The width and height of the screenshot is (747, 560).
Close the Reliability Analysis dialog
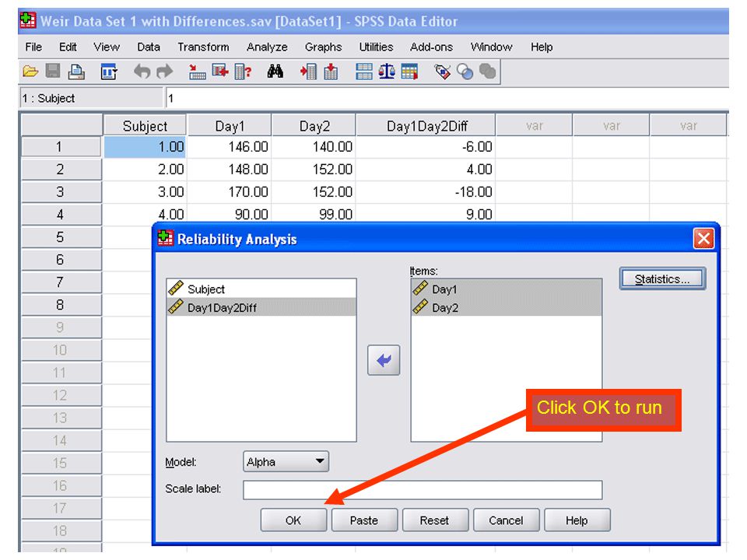(x=703, y=239)
